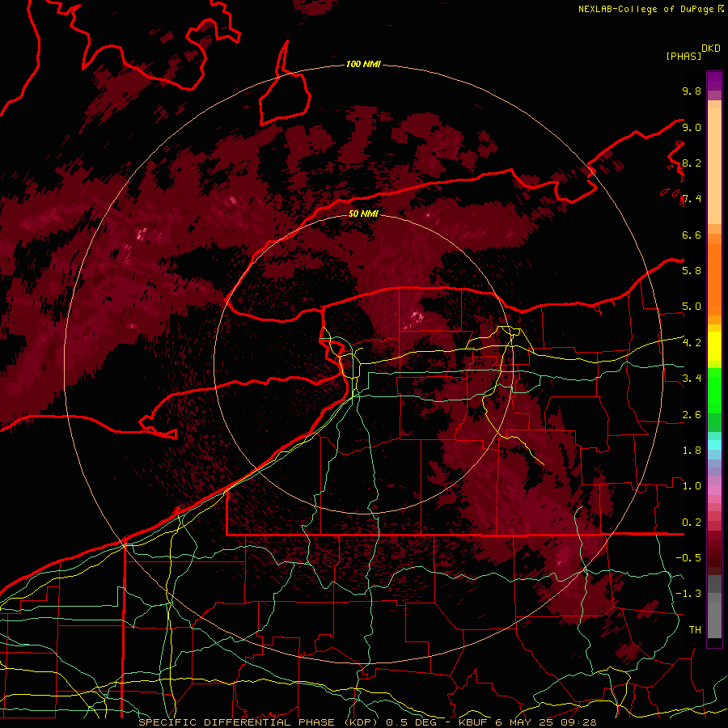This screenshot has height=728, width=728.
Task: Click the 1.8 value on the scale
Action: tap(692, 450)
